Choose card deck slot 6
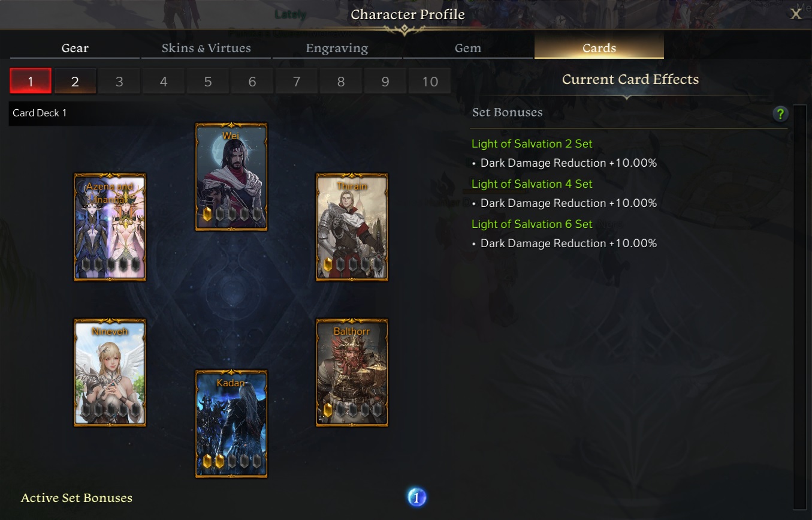 (252, 82)
